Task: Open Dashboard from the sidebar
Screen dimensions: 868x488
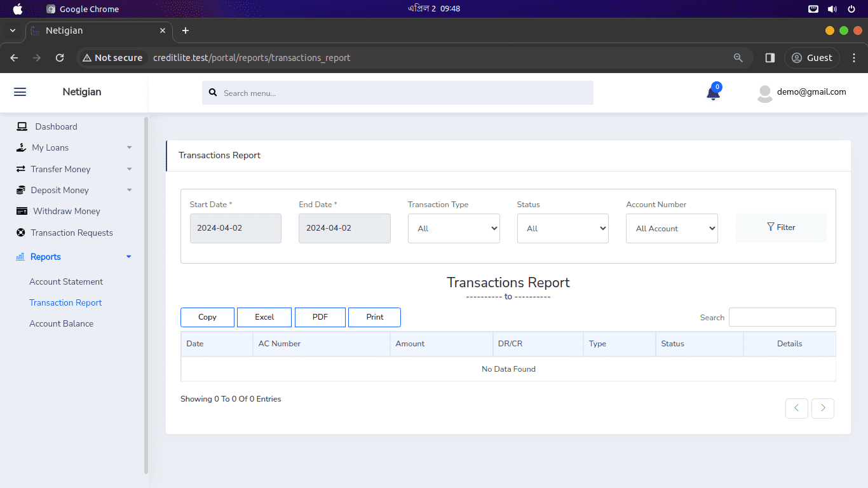Action: tap(56, 126)
